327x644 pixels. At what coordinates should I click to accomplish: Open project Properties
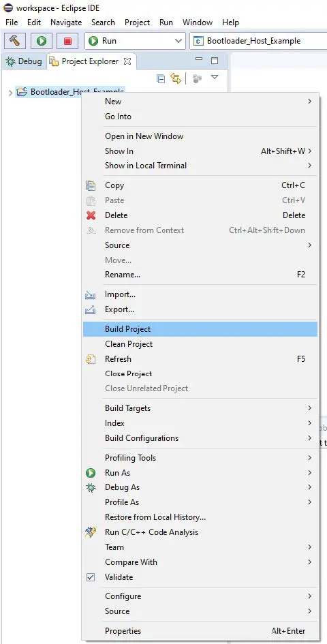pyautogui.click(x=200, y=631)
